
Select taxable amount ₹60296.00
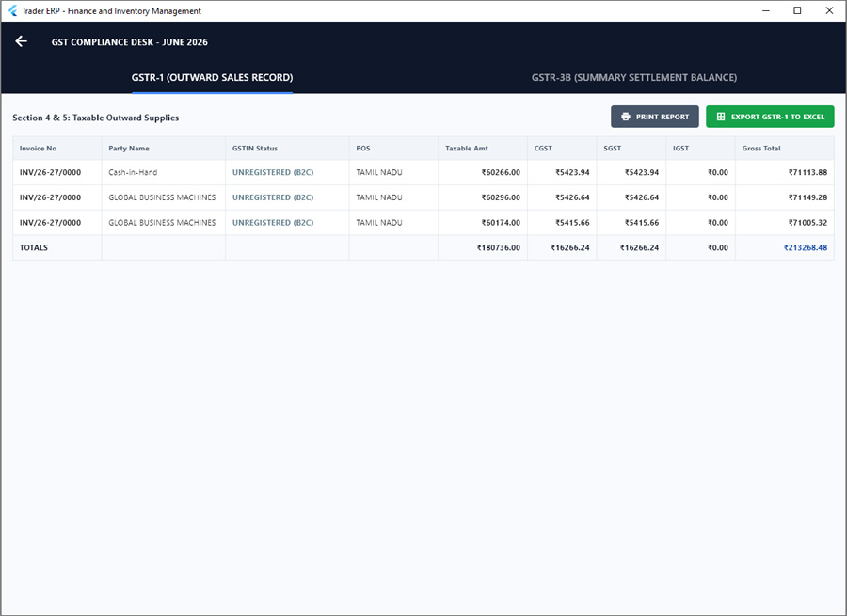click(x=501, y=197)
